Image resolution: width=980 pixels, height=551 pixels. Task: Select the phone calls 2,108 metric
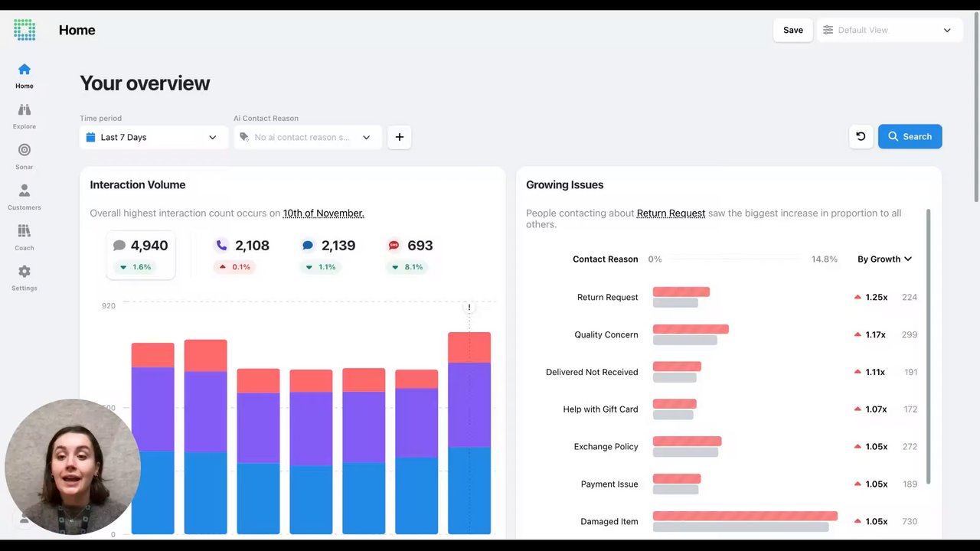[241, 255]
